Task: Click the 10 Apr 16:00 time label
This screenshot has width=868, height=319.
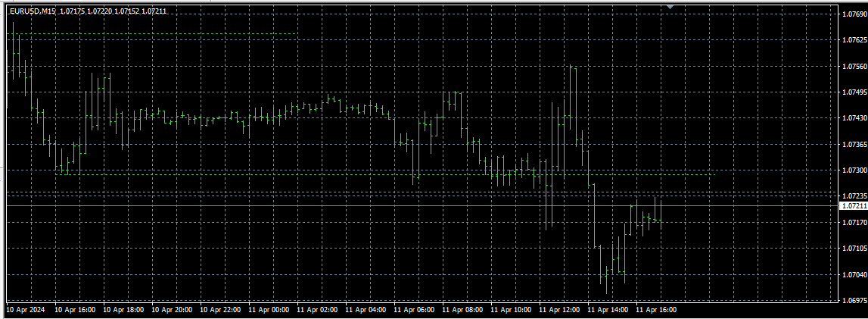Action: click(x=75, y=310)
